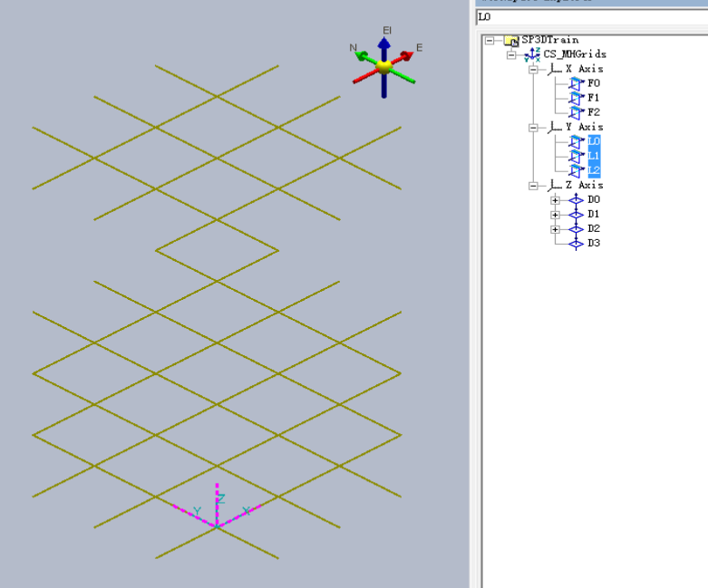This screenshot has height=588, width=708.
Task: Expand the D0 elevation plane node
Action: pos(556,200)
